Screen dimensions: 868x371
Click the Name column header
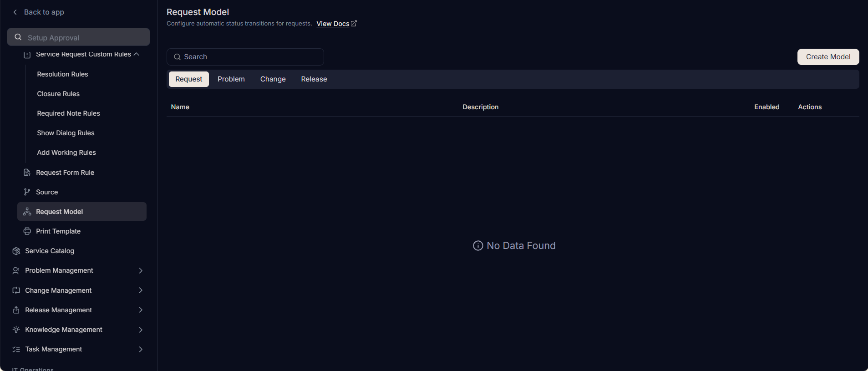coord(180,107)
